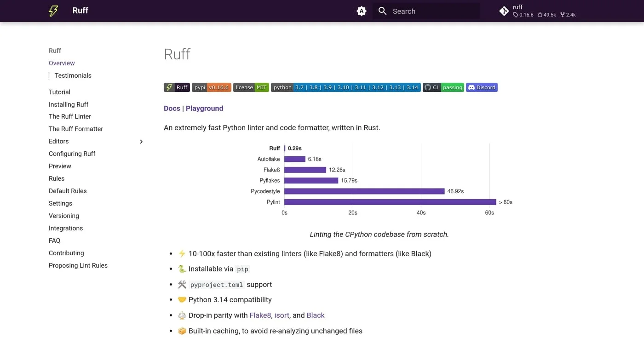Open the CI passing badge

[x=443, y=87]
